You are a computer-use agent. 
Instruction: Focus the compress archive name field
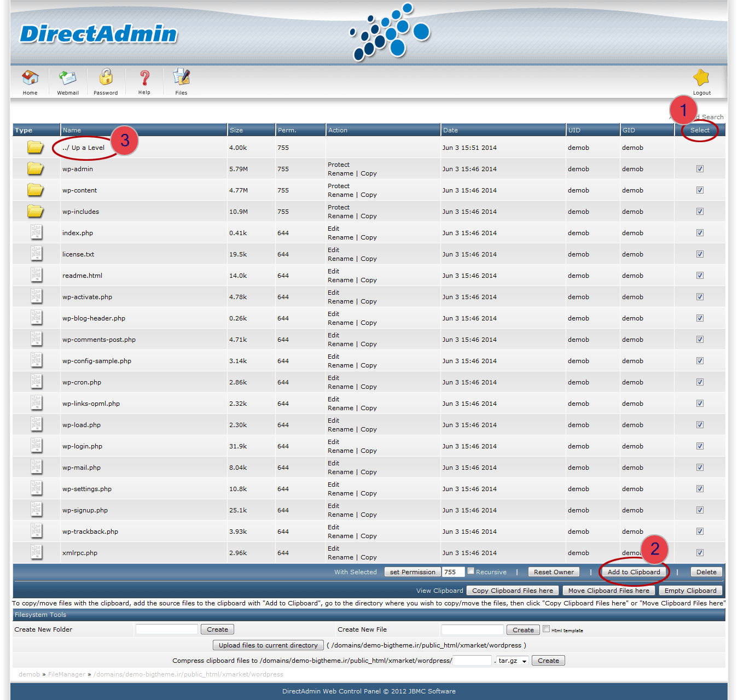(472, 661)
